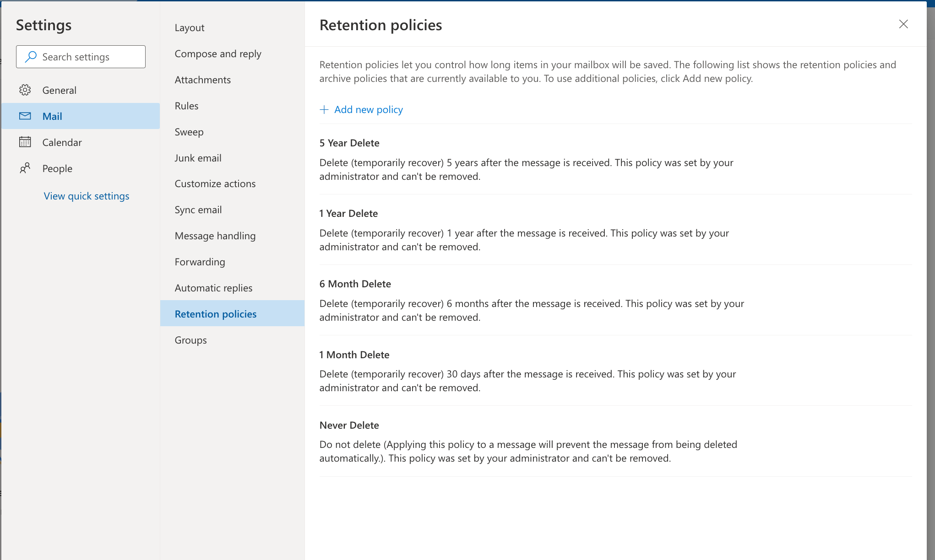Go to Compose and reply settings
This screenshot has width=935, height=560.
point(218,54)
